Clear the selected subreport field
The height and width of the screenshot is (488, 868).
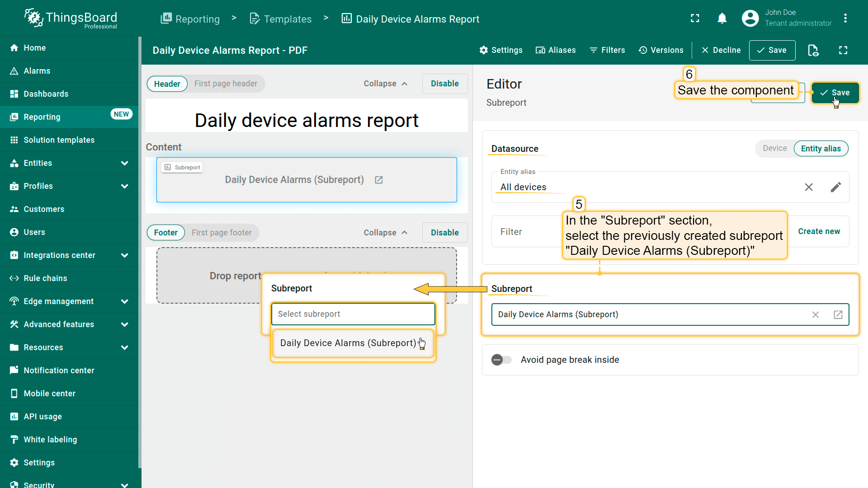815,314
